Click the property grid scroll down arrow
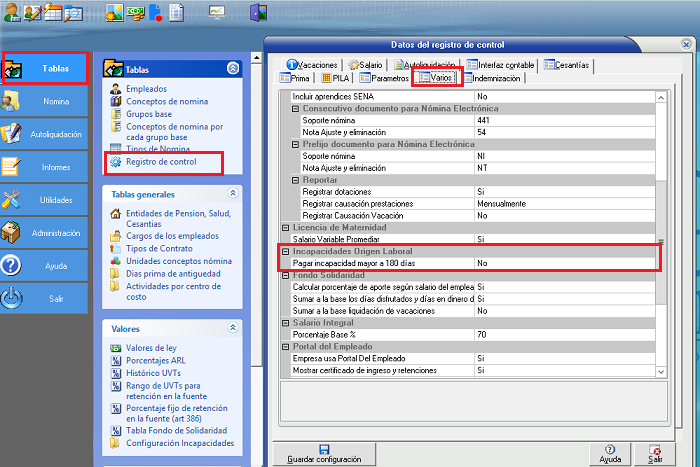The width and height of the screenshot is (700, 467). point(659,373)
